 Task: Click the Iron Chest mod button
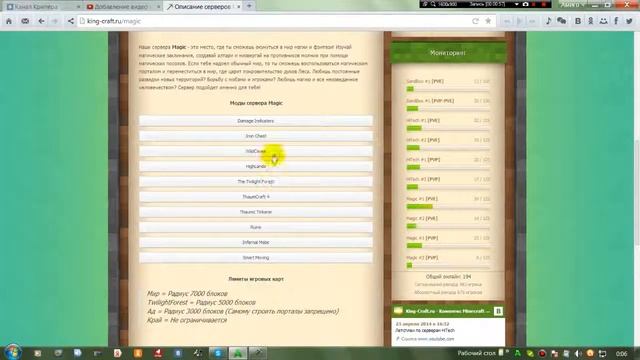coord(256,136)
